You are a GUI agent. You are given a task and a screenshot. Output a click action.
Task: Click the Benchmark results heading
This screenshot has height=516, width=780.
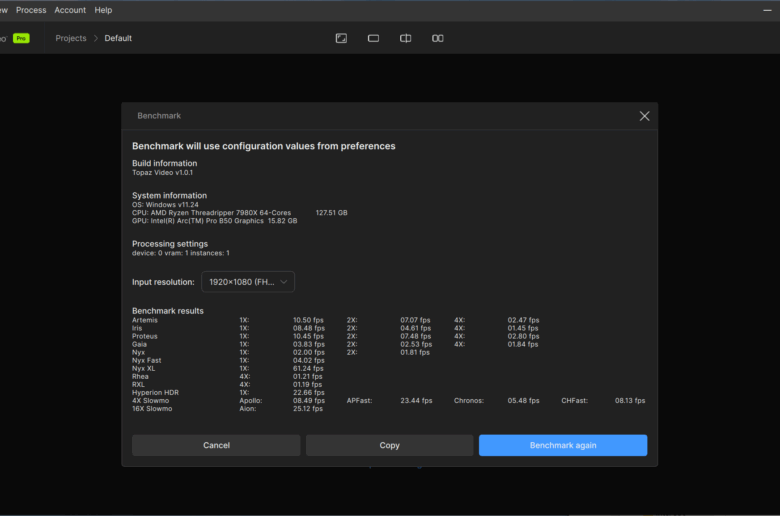168,311
